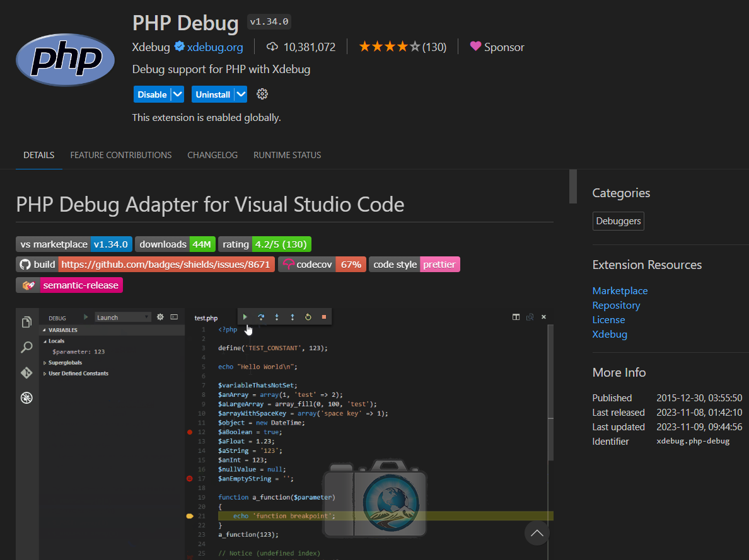
Task: Select the test.php editor tab
Action: tap(206, 318)
